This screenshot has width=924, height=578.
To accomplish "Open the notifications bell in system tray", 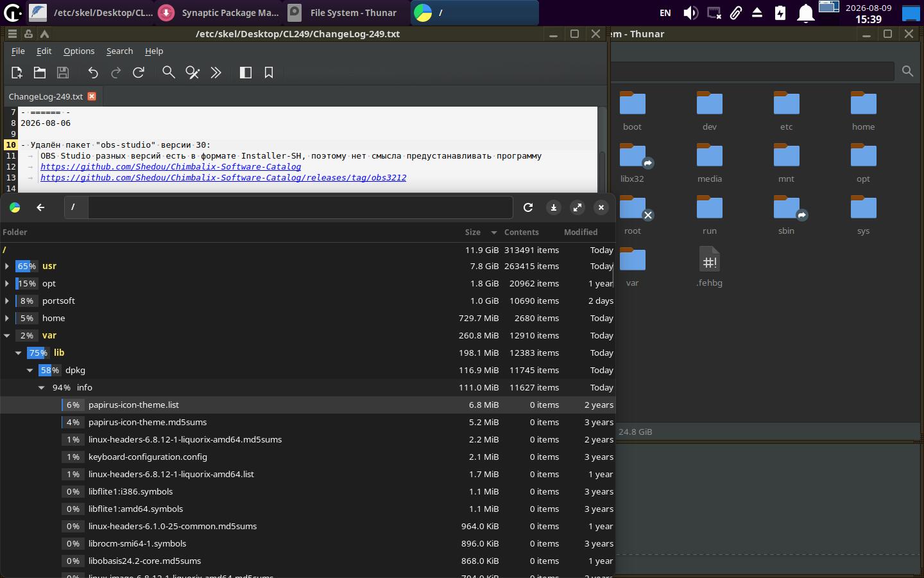I will coord(805,13).
